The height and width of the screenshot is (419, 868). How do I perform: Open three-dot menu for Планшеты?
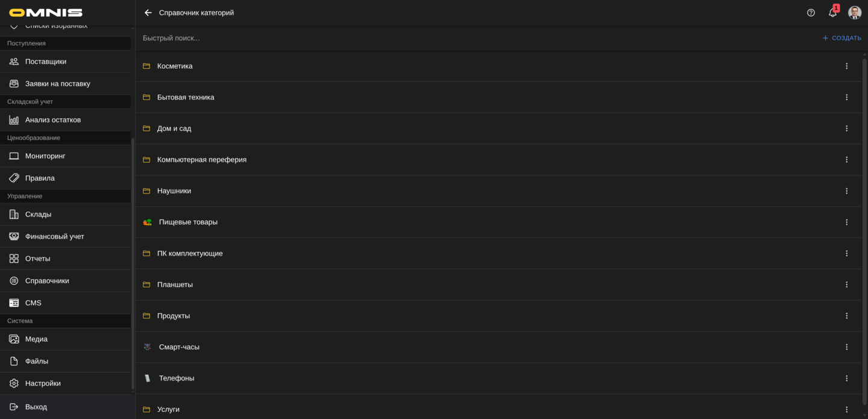(846, 285)
